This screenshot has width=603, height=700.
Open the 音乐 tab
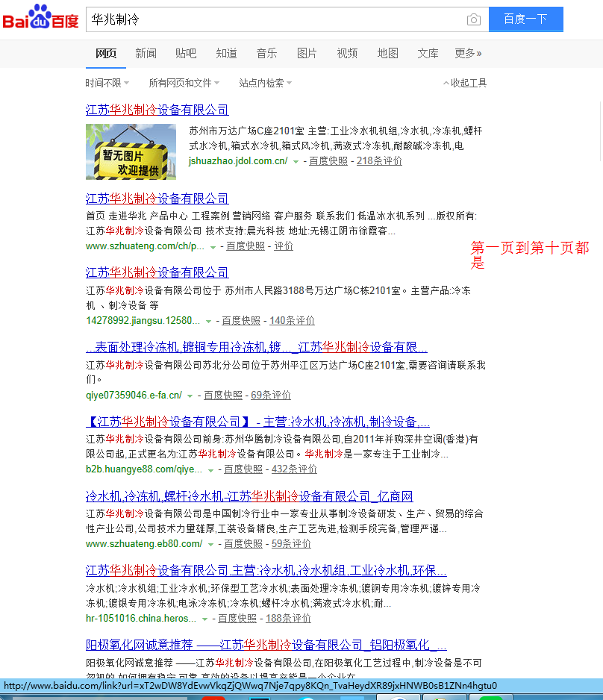pos(266,54)
